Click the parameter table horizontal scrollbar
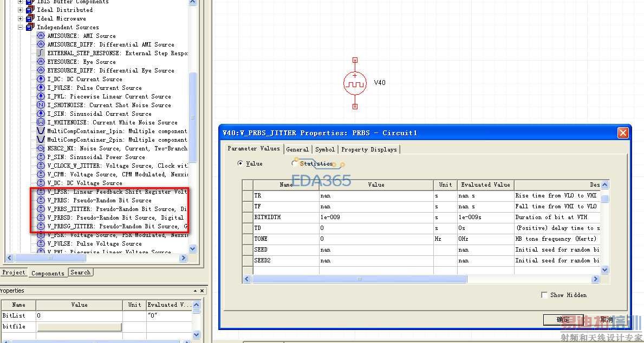This screenshot has width=644, height=343. (x=360, y=279)
